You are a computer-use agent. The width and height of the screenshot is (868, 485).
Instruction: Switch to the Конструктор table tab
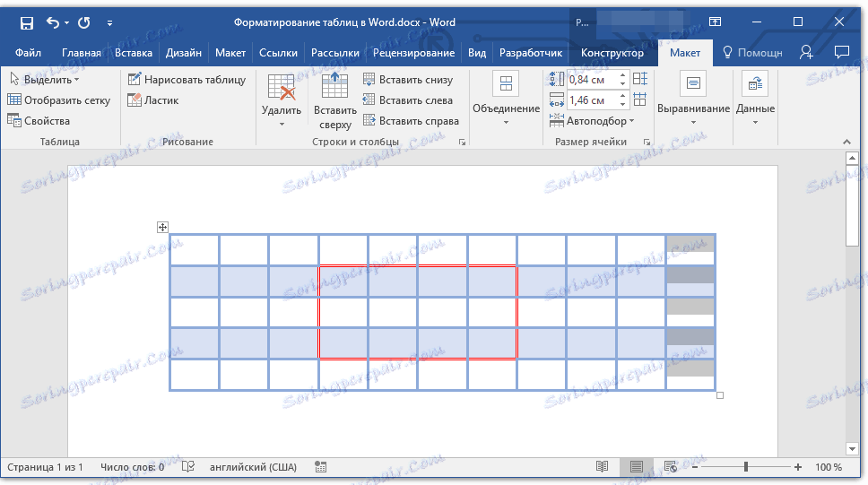coord(612,53)
